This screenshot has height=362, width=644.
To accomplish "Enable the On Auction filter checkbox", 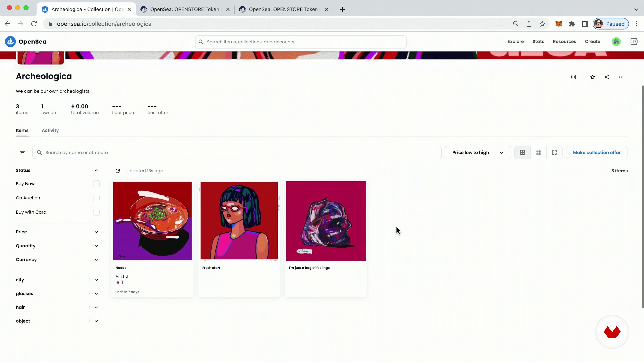I will pyautogui.click(x=96, y=198).
